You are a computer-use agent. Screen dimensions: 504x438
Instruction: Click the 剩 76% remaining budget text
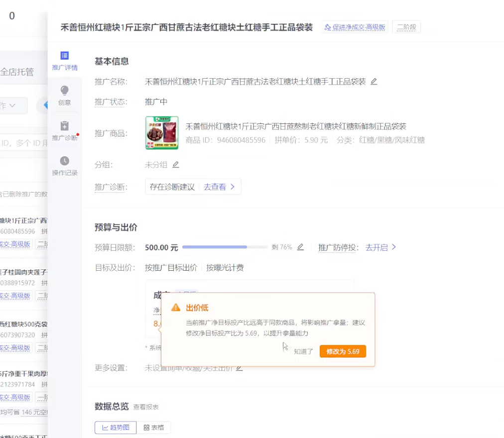[x=282, y=247]
